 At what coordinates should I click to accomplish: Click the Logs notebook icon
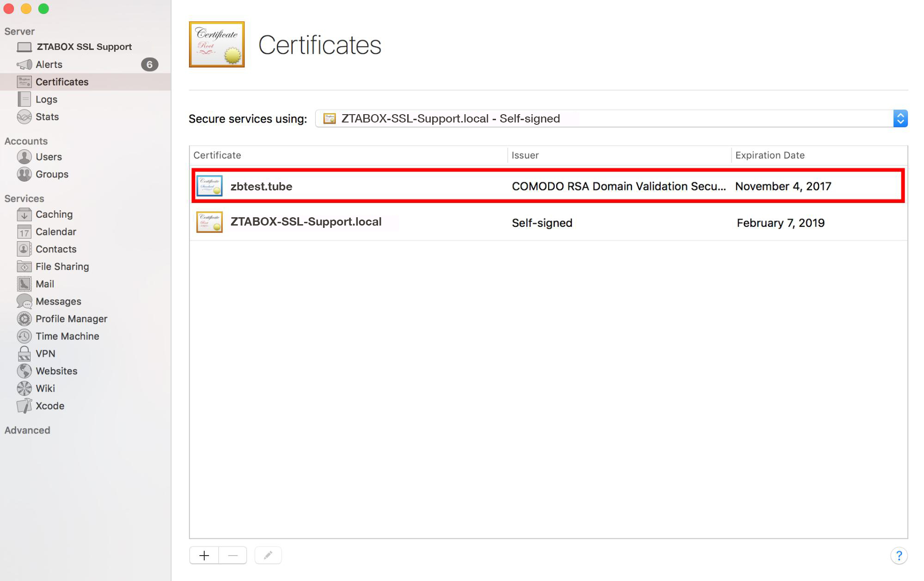(24, 99)
